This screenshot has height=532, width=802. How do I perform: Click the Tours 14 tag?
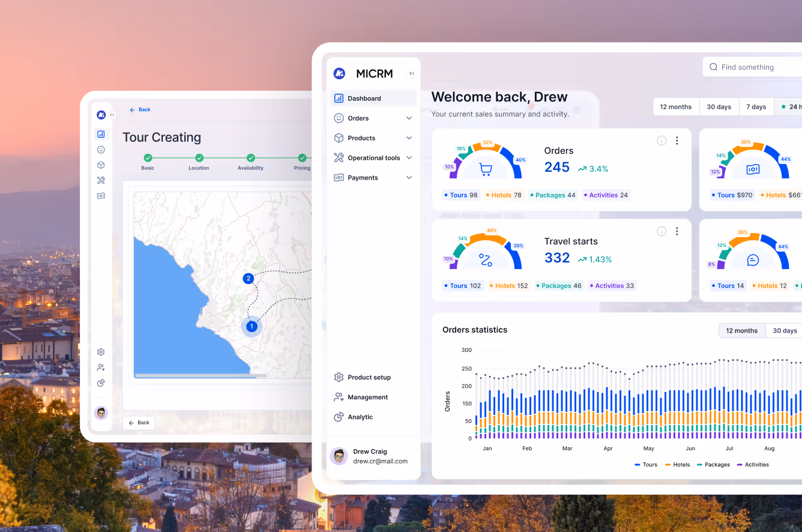coord(728,286)
